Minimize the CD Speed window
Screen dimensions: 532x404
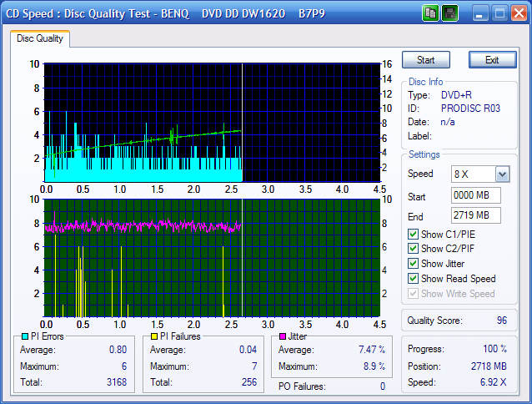[x=479, y=14]
